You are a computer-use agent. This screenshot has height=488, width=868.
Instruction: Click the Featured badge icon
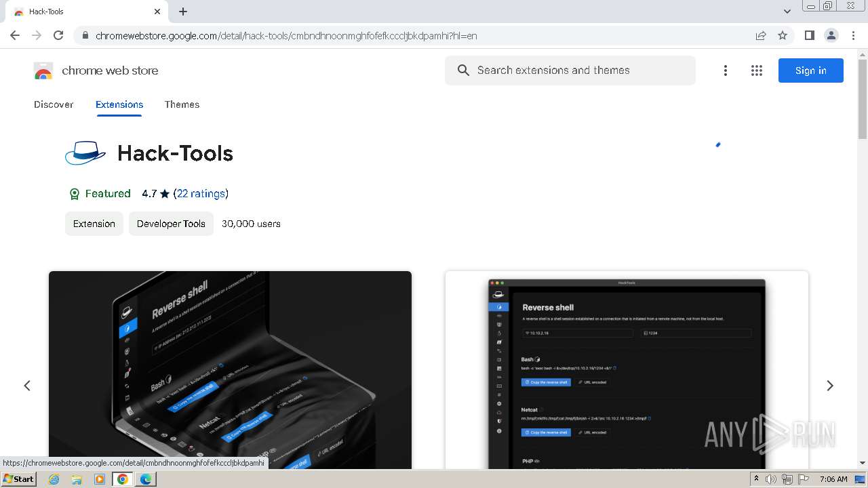tap(75, 194)
